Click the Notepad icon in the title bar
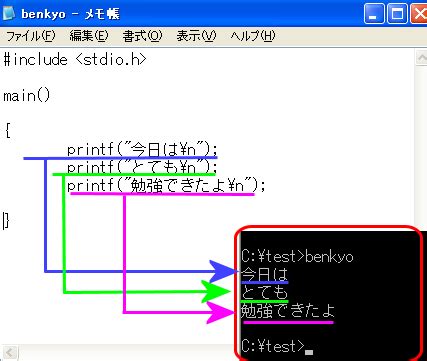The height and width of the screenshot is (361, 427). click(x=9, y=13)
